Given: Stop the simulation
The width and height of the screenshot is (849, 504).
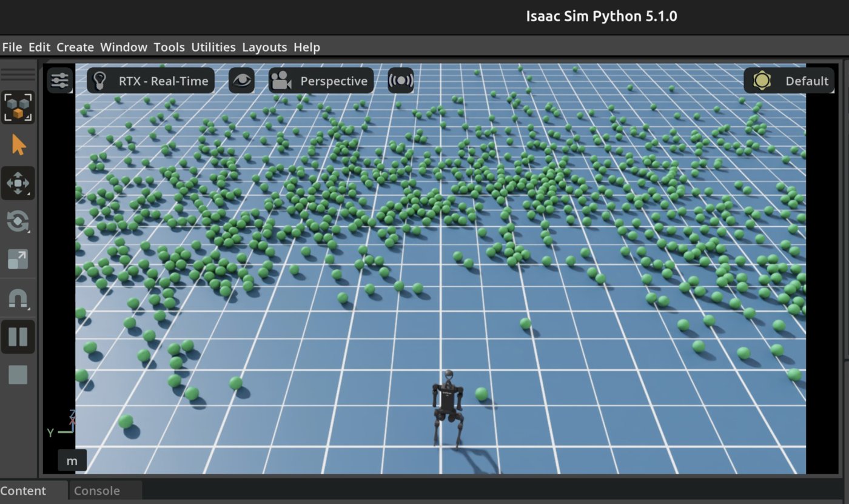Looking at the screenshot, I should pos(18,374).
